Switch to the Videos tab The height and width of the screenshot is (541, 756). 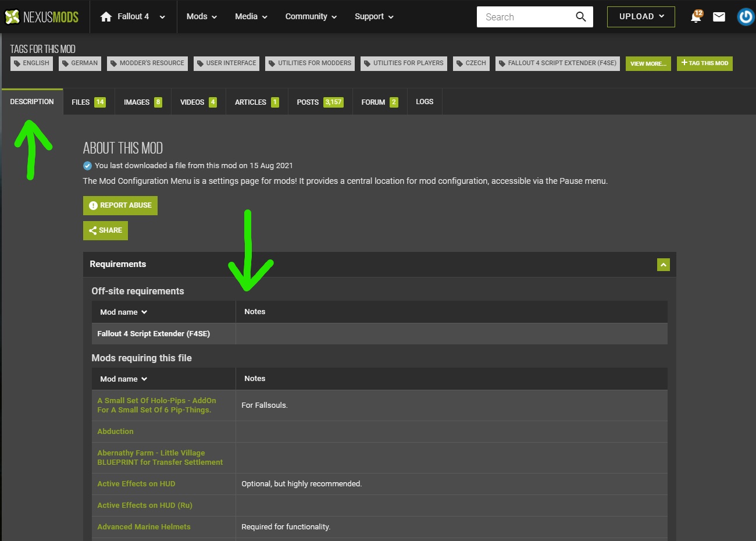pyautogui.click(x=198, y=102)
